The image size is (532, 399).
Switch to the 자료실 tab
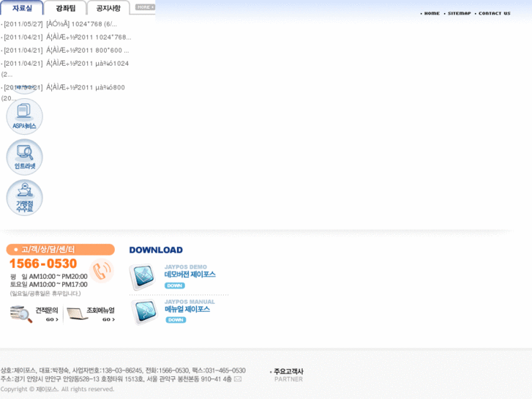pos(22,7)
